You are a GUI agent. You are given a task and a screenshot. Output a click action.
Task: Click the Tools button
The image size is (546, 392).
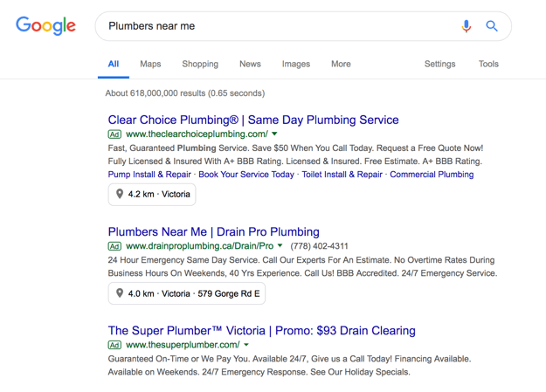488,64
